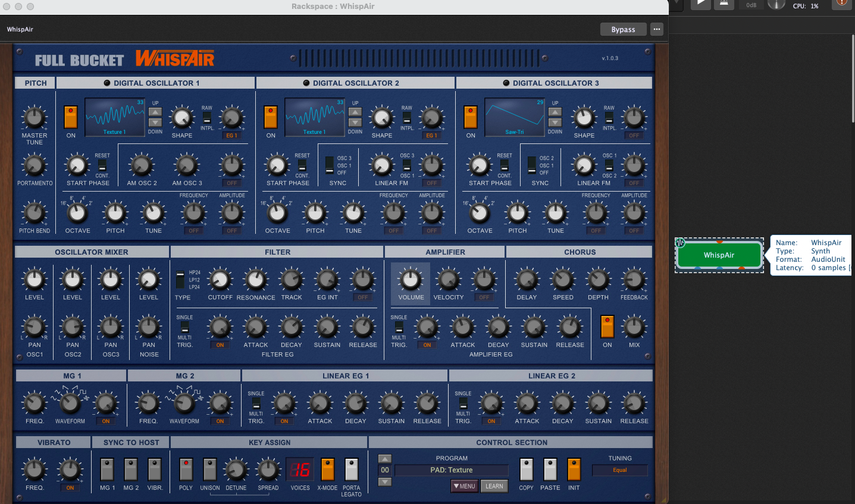This screenshot has width=855, height=504.
Task: Click the PAD: Texture program name display
Action: pos(452,470)
